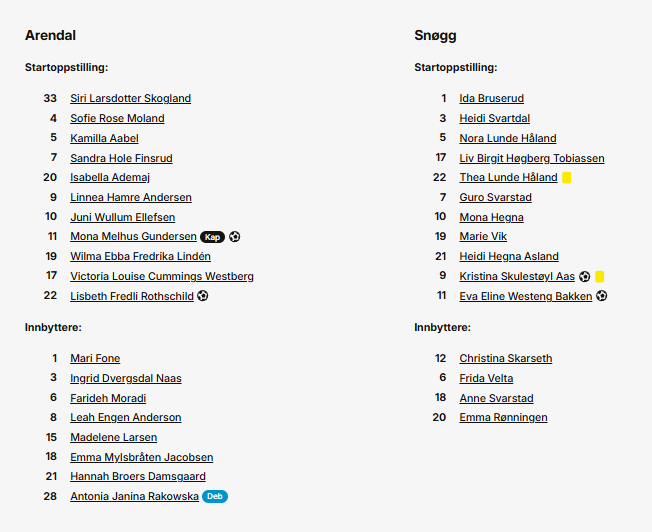Open Heidi Hegna Asland profile

click(x=509, y=256)
